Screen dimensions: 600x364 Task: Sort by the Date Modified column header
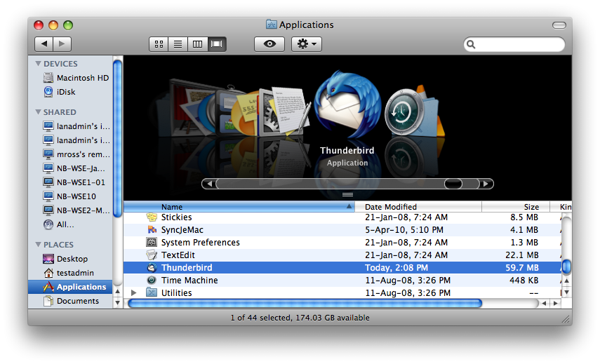click(418, 207)
